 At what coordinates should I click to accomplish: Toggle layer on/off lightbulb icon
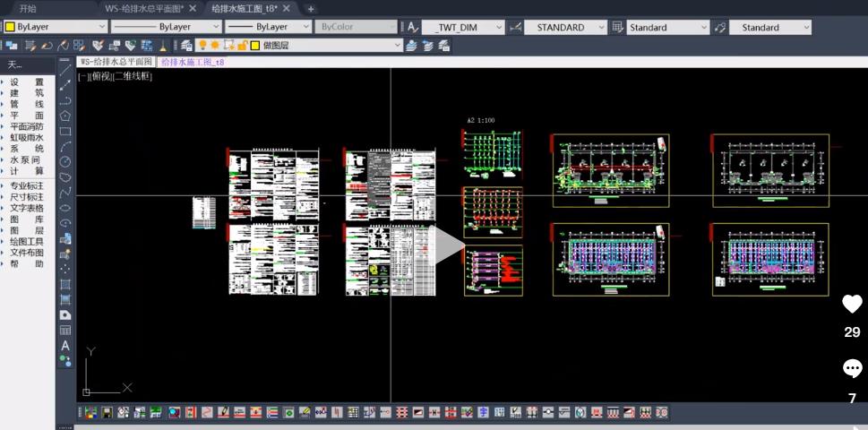click(203, 45)
